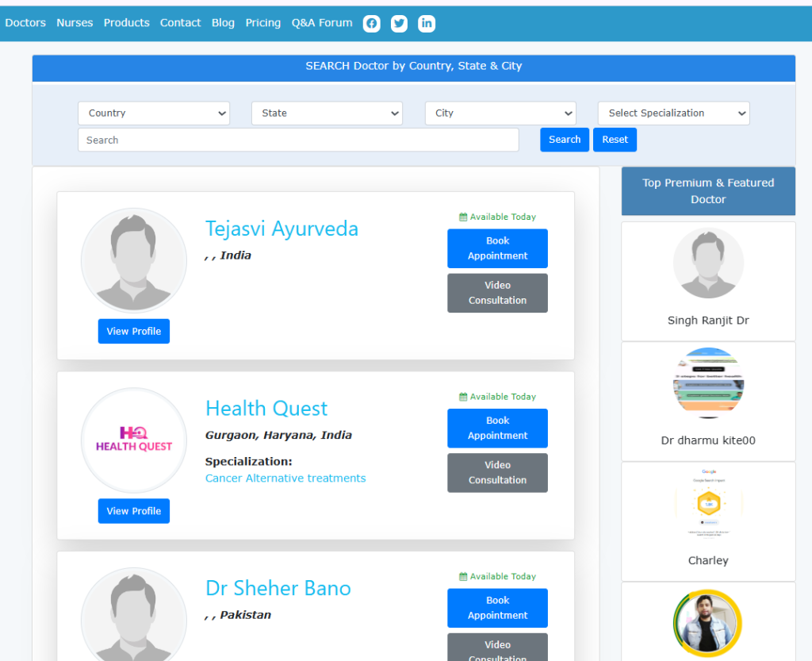This screenshot has height=661, width=812.
Task: Open the Twitter social icon
Action: coord(399,24)
